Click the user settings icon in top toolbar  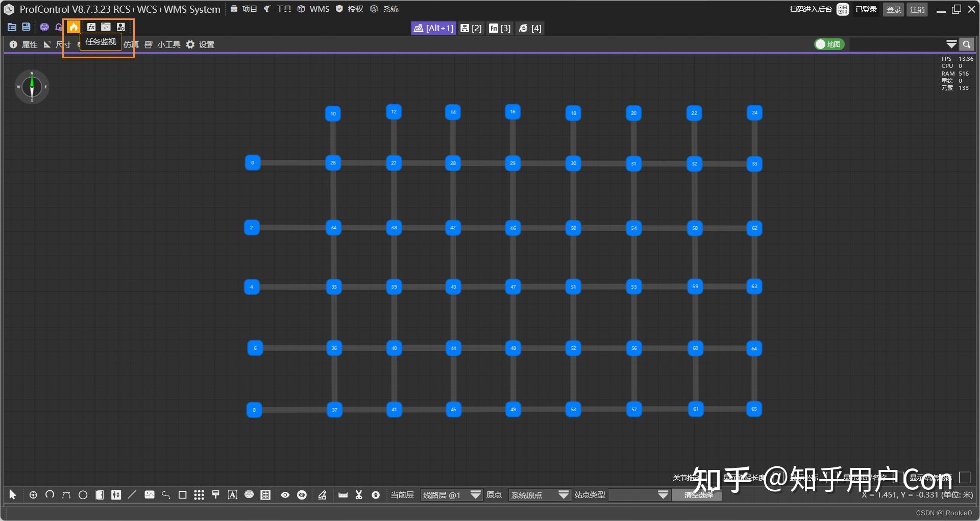[120, 27]
